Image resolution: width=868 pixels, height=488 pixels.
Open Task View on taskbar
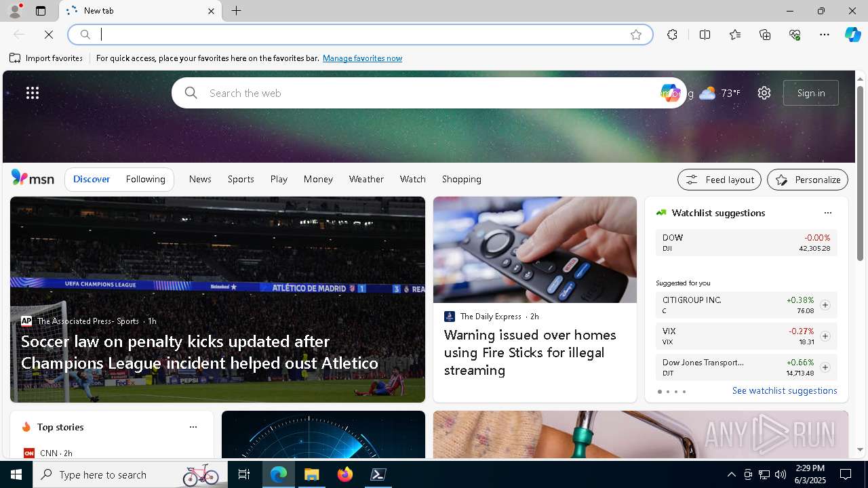coord(244,474)
